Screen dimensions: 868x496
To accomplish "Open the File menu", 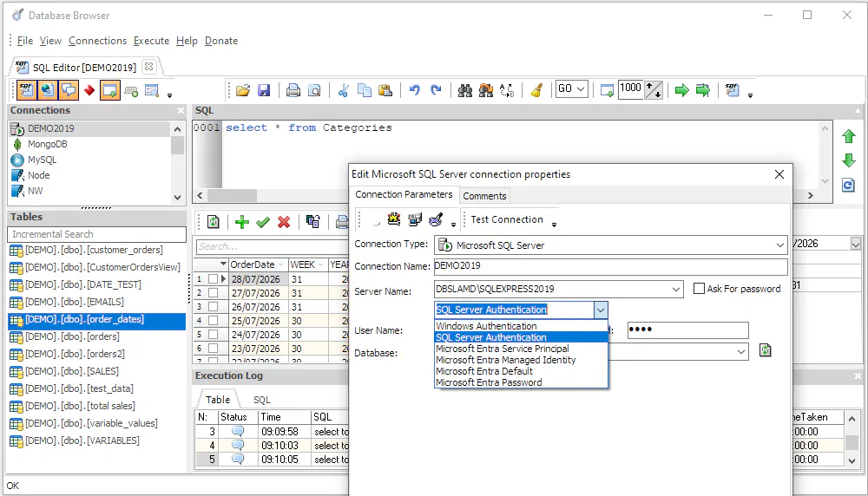I will [25, 41].
